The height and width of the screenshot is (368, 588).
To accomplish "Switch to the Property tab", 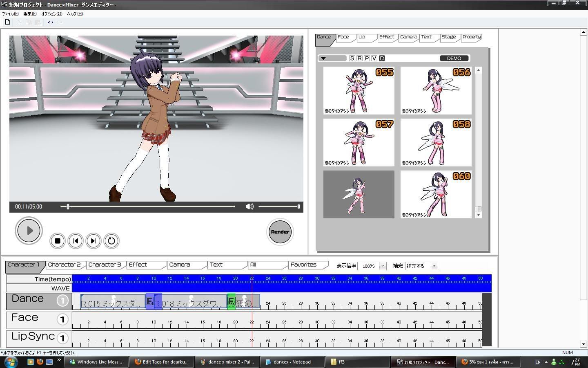I will tap(472, 37).
